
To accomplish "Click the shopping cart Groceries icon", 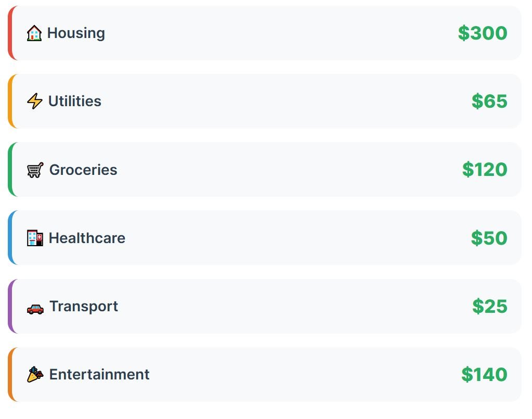I will pos(35,170).
